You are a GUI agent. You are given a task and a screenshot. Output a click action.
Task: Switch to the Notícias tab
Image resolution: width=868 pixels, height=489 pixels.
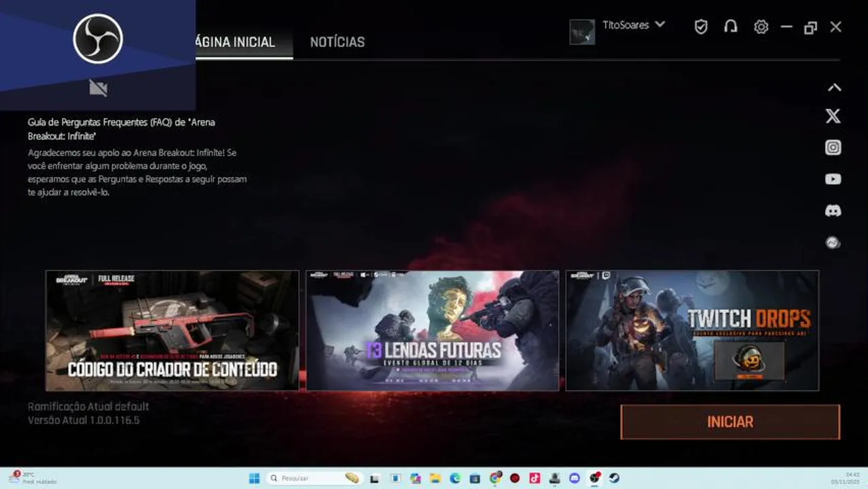tap(338, 42)
